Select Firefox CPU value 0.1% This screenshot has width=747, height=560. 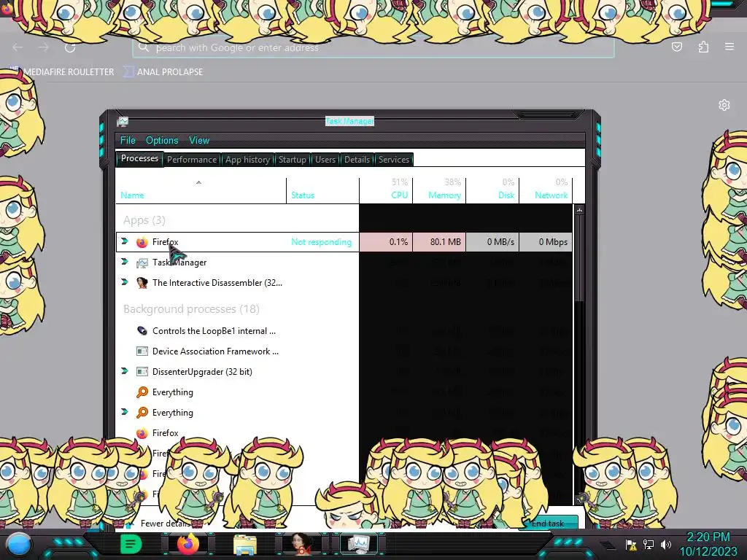point(398,242)
